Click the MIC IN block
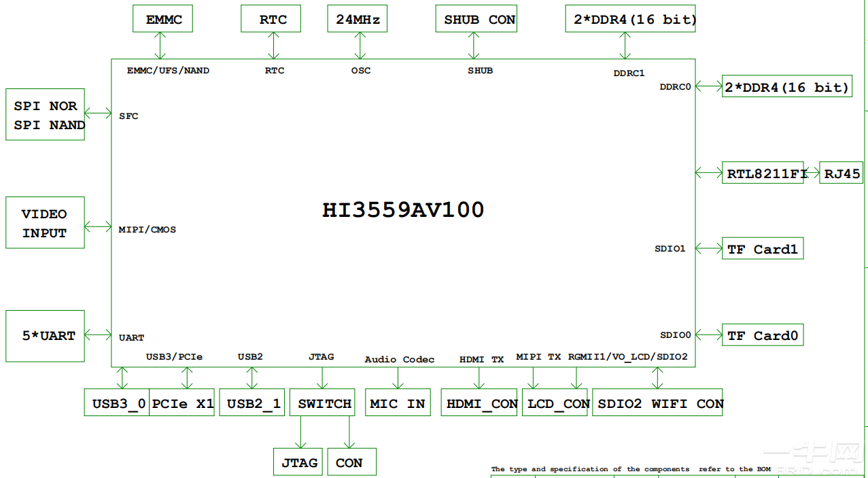The height and width of the screenshot is (478, 868). [397, 403]
